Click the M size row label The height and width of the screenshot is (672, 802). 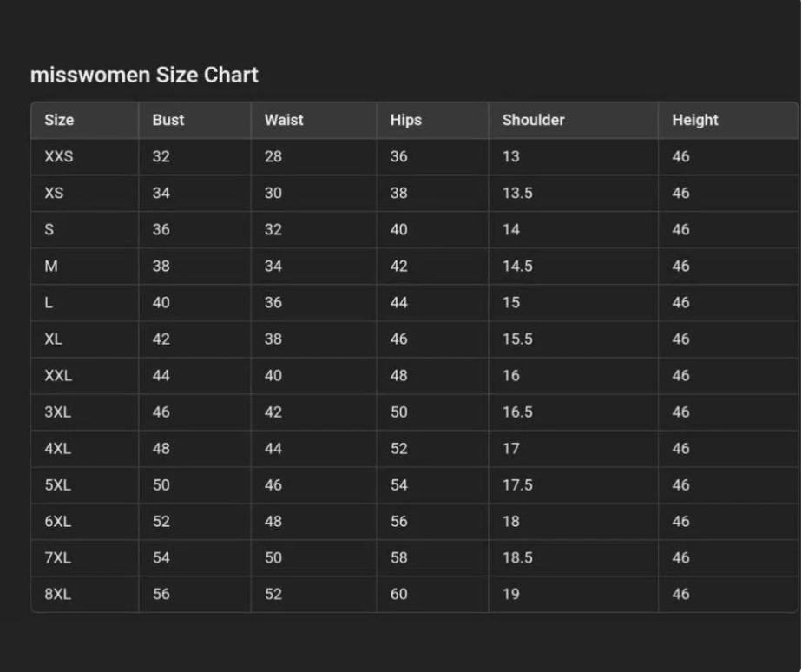click(51, 267)
